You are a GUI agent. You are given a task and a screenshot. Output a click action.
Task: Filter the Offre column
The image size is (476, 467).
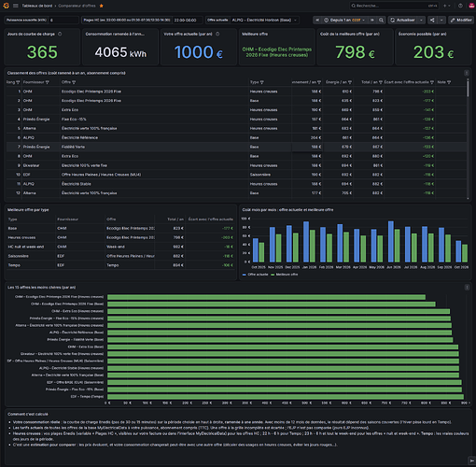pyautogui.click(x=74, y=82)
